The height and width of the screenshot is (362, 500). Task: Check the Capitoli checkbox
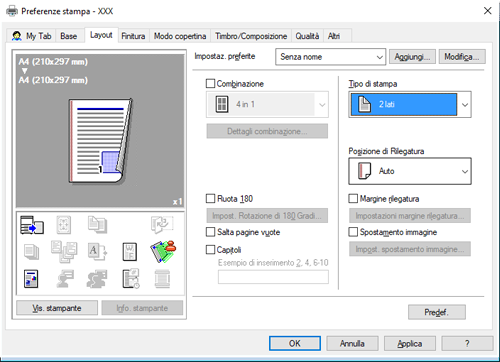tap(210, 250)
